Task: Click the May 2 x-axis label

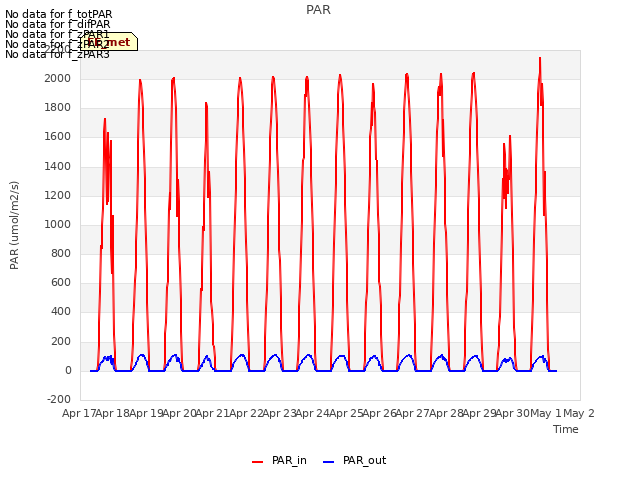Action: point(579,413)
